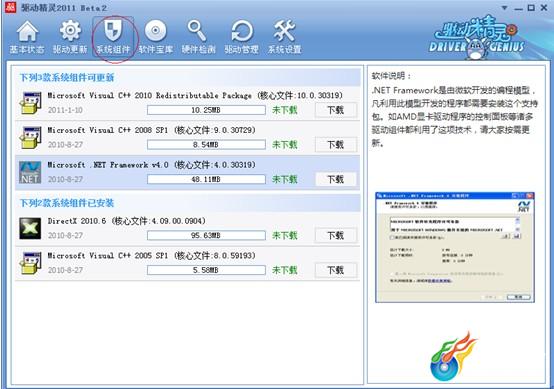Download Visual C++ 2008 SP1
The height and width of the screenshot is (389, 554).
[335, 145]
